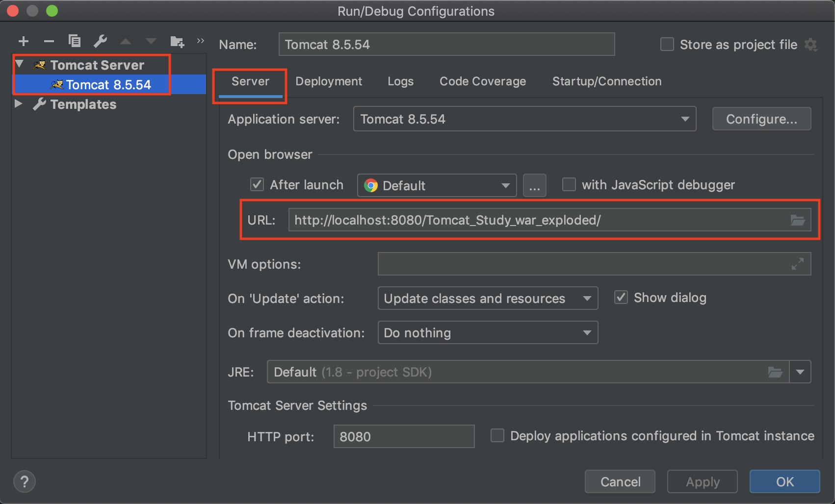This screenshot has width=835, height=504.
Task: Click the Configure... button
Action: [761, 119]
